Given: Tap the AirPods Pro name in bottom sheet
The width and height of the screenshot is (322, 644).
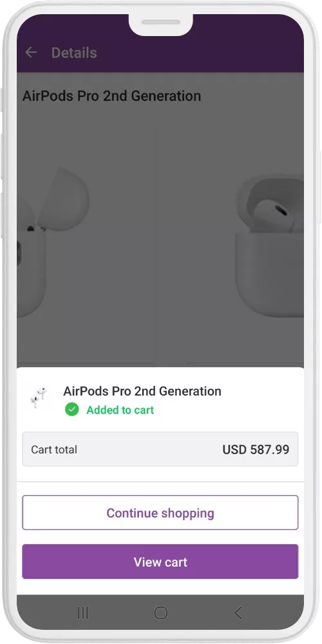Looking at the screenshot, I should (x=142, y=391).
